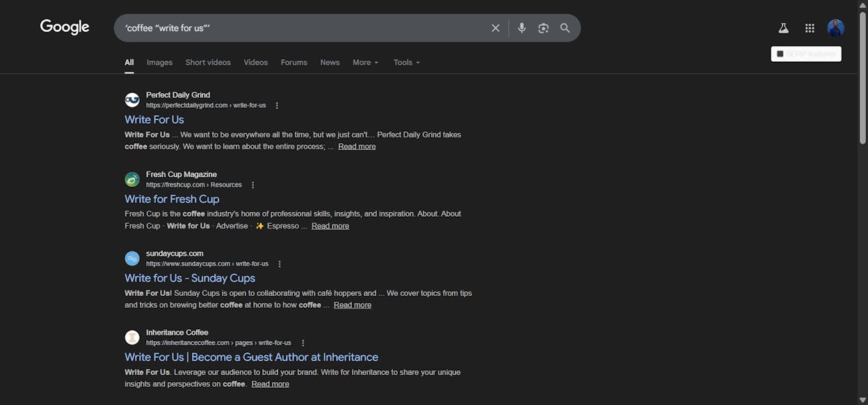Image resolution: width=868 pixels, height=405 pixels.
Task: Click the Inheritance Coffee favicon
Action: pos(132,338)
